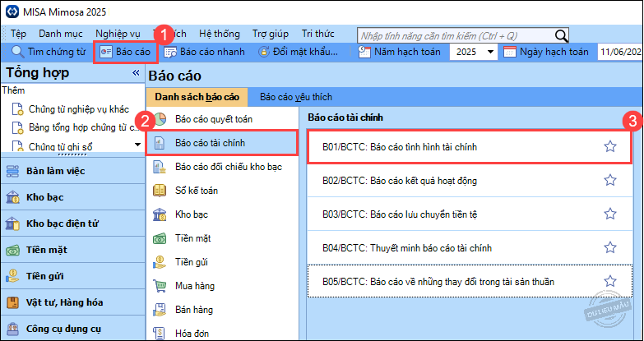The width and height of the screenshot is (644, 341).
Task: Click the Ngày hạch toán calendar icon
Action: click(x=510, y=52)
